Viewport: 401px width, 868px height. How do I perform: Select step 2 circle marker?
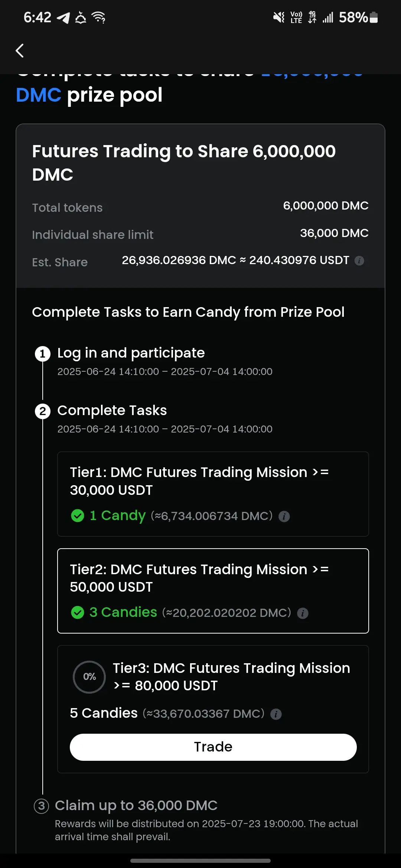tap(43, 411)
